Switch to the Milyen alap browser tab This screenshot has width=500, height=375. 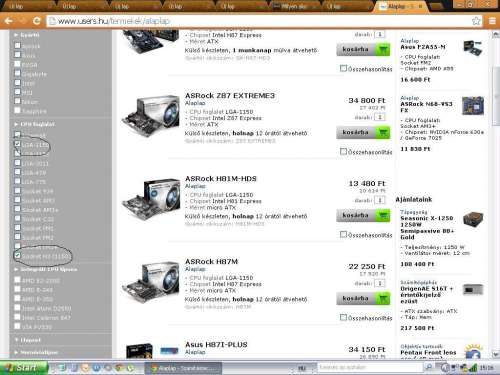tap(293, 6)
